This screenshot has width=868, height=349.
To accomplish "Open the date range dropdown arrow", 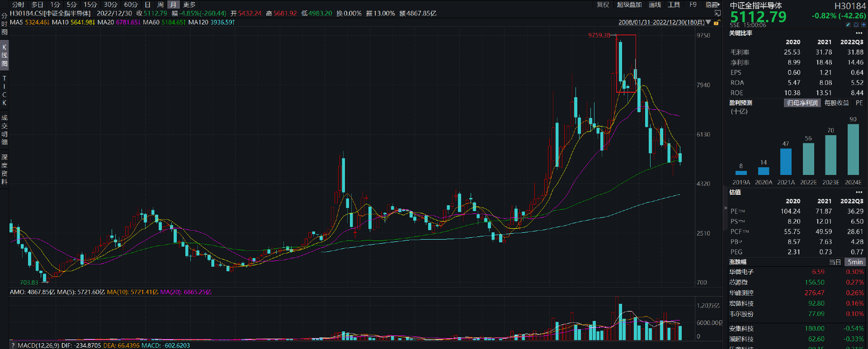I will point(708,22).
